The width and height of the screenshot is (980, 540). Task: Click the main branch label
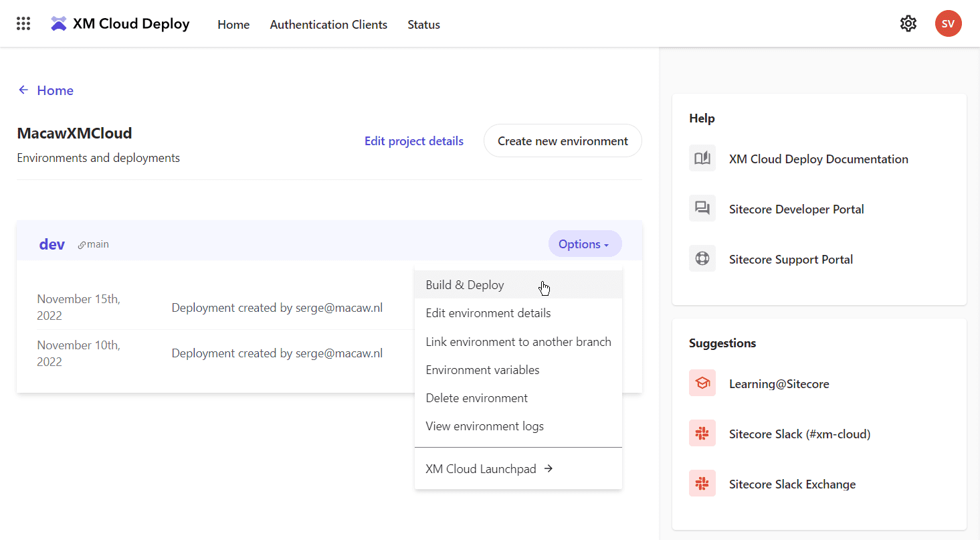tap(98, 244)
